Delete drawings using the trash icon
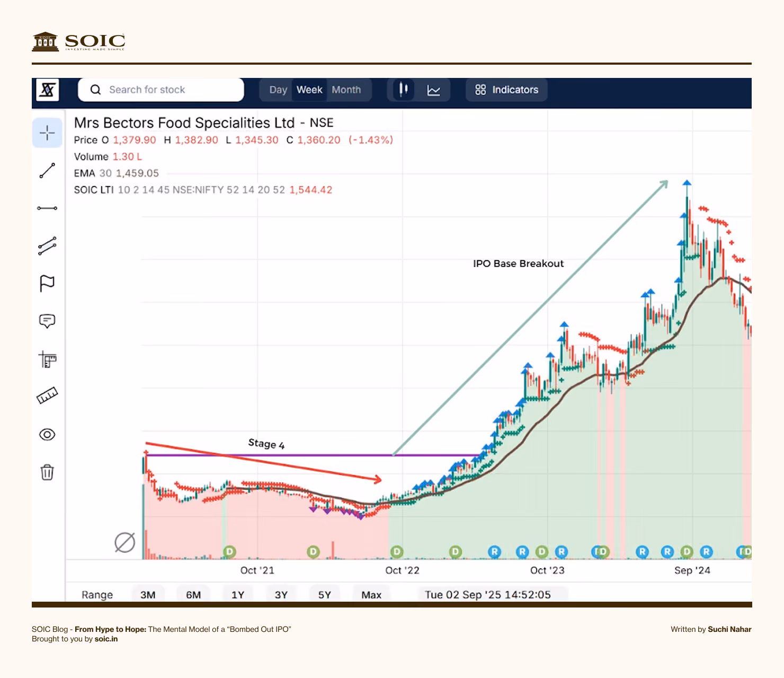The width and height of the screenshot is (784, 678). 47,472
